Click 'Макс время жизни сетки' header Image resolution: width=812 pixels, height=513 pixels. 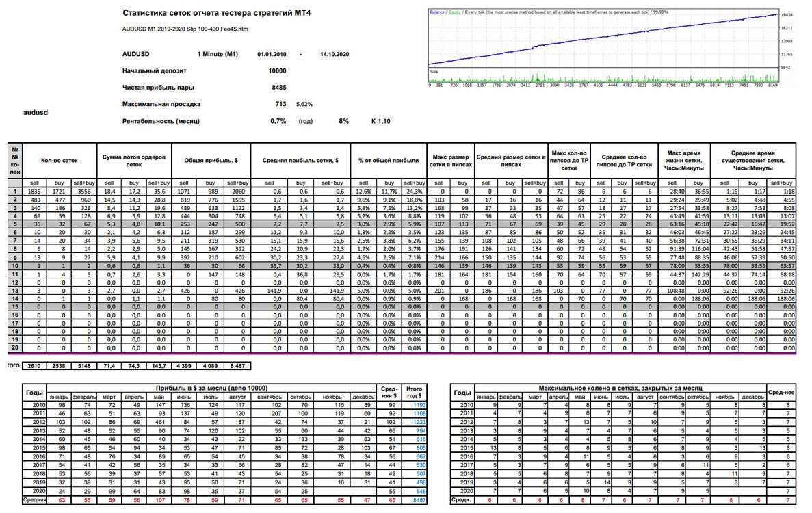(x=685, y=161)
